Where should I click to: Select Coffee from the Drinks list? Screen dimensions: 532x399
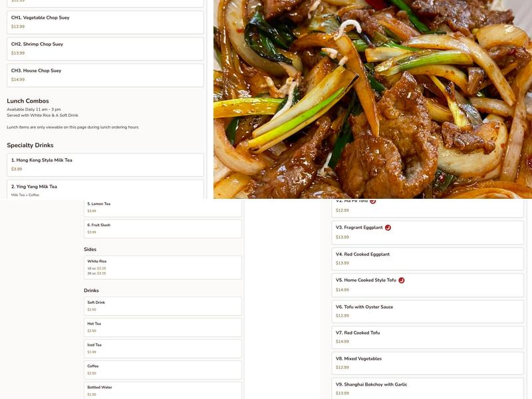[x=162, y=370]
